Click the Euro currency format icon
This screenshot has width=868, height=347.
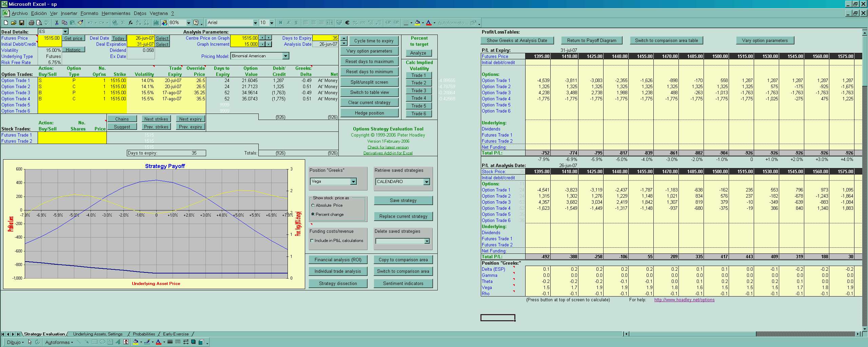pos(347,23)
